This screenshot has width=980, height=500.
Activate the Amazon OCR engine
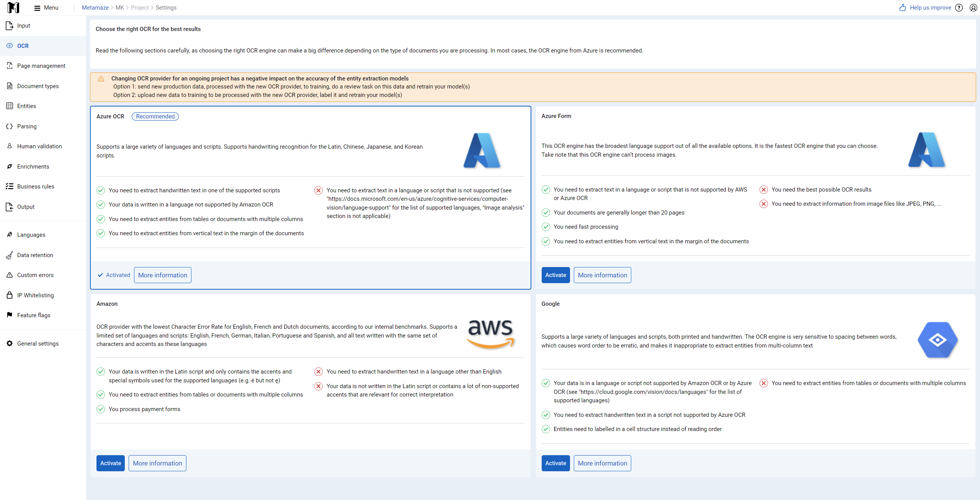pyautogui.click(x=111, y=463)
